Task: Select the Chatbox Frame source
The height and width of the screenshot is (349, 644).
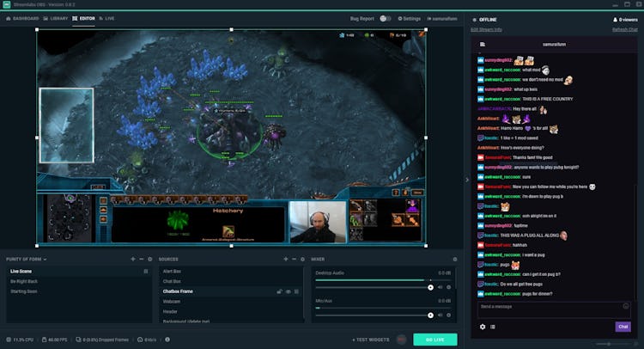Action: [x=231, y=291]
